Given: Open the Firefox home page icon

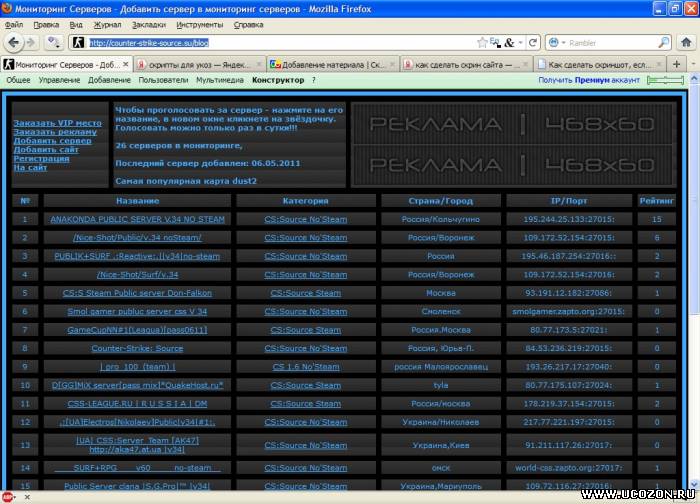Looking at the screenshot, I should tap(686, 42).
